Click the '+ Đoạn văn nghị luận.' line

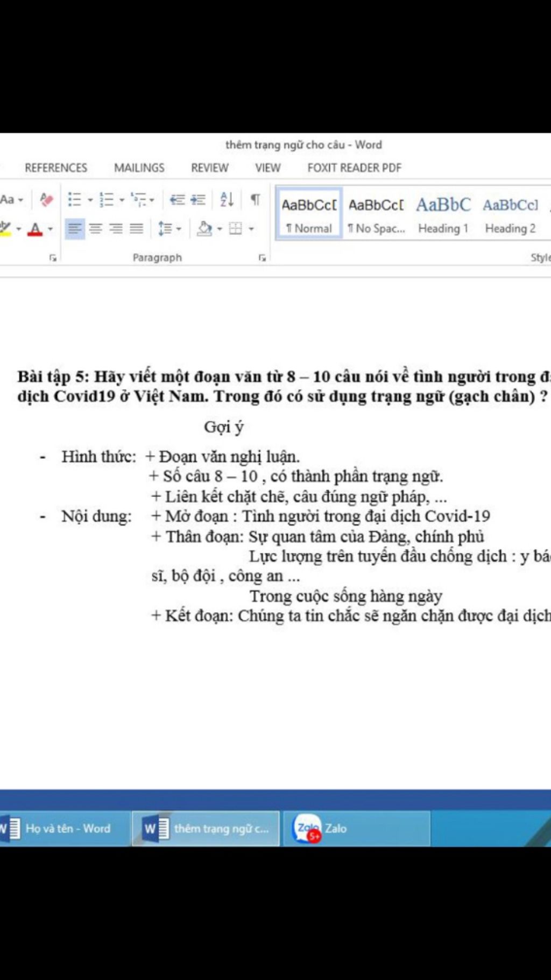tap(222, 457)
